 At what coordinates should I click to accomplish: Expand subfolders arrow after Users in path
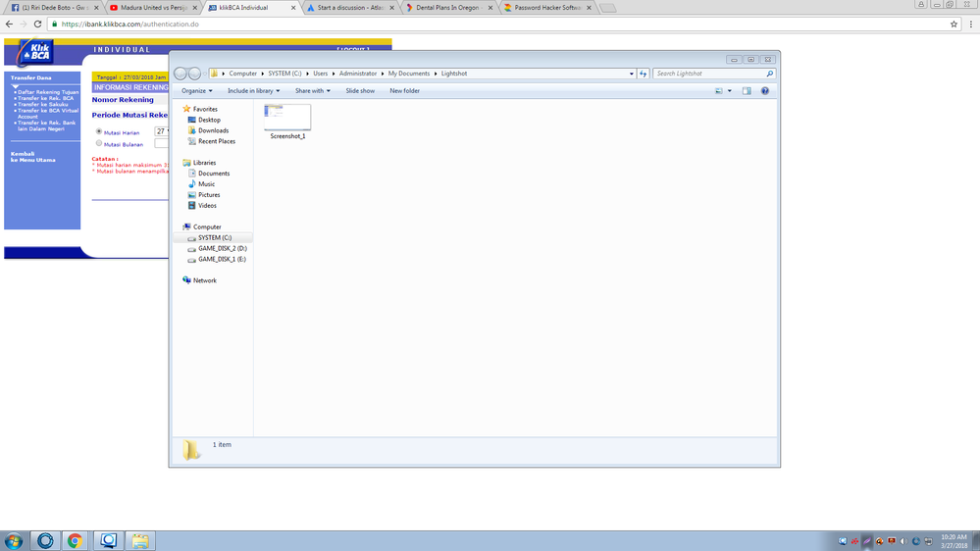334,74
